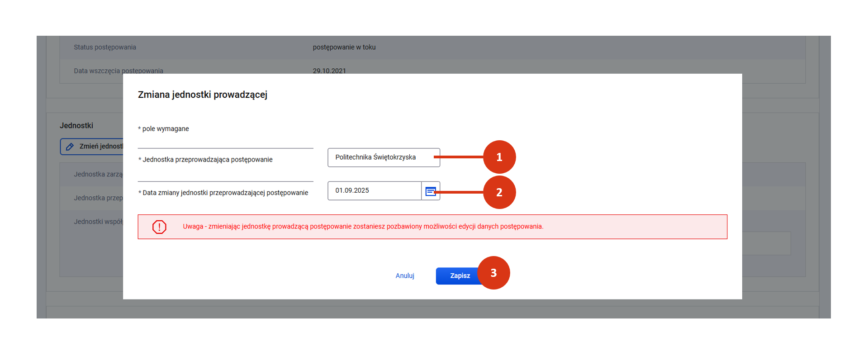Click the red annotation marker numbered 3
Screen dimensions: 868x361
coord(493,273)
